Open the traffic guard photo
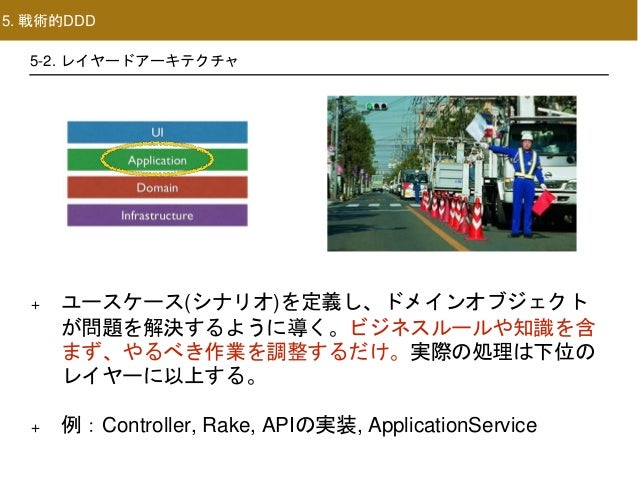 click(x=452, y=173)
